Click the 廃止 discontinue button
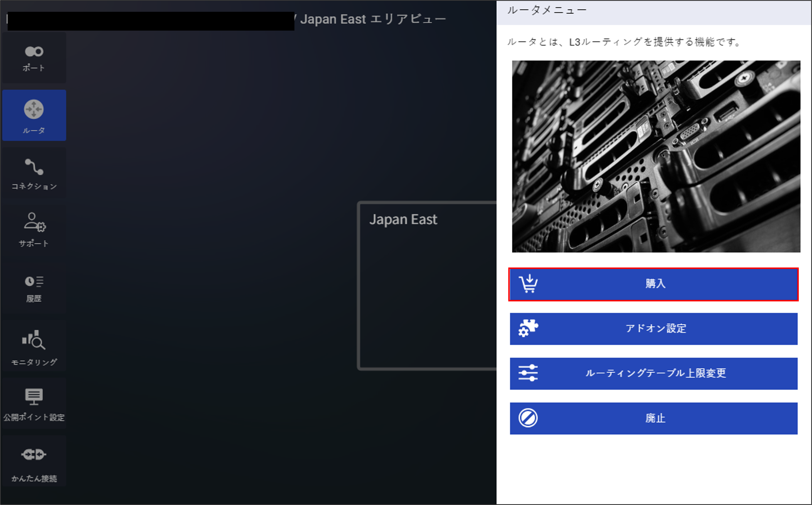 [654, 418]
